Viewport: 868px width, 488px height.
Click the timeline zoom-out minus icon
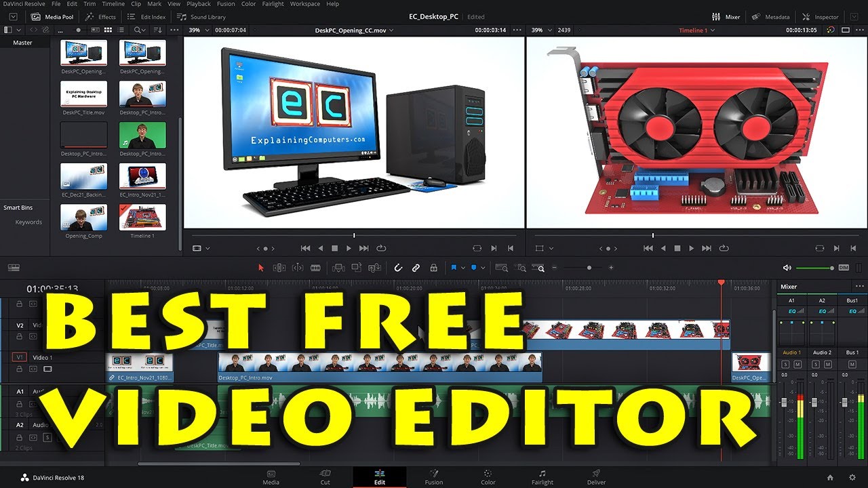pyautogui.click(x=555, y=268)
